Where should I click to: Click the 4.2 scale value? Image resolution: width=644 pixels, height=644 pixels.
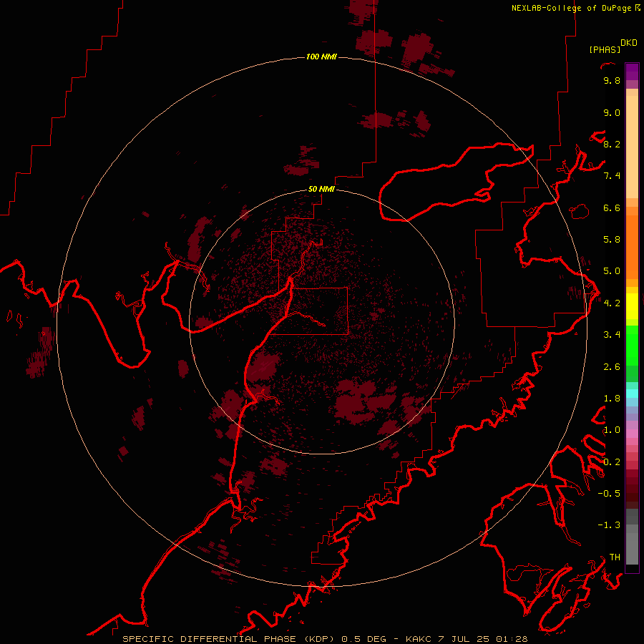[x=612, y=303]
